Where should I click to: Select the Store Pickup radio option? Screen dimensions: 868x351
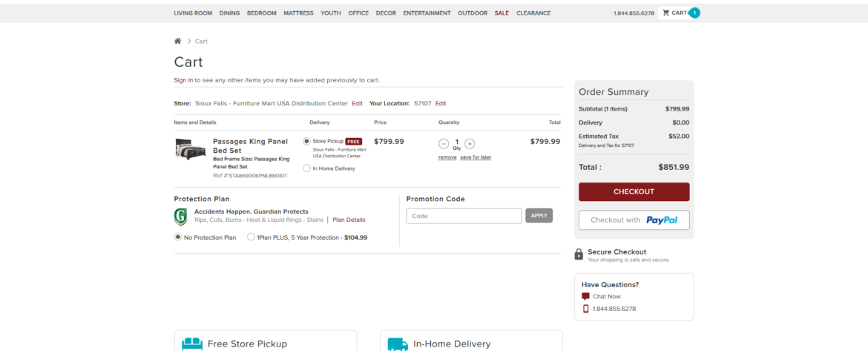(x=306, y=141)
